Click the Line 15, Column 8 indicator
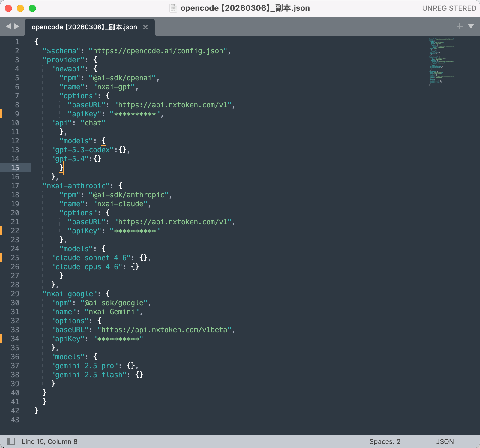Viewport: 480px width, 448px height. click(49, 441)
